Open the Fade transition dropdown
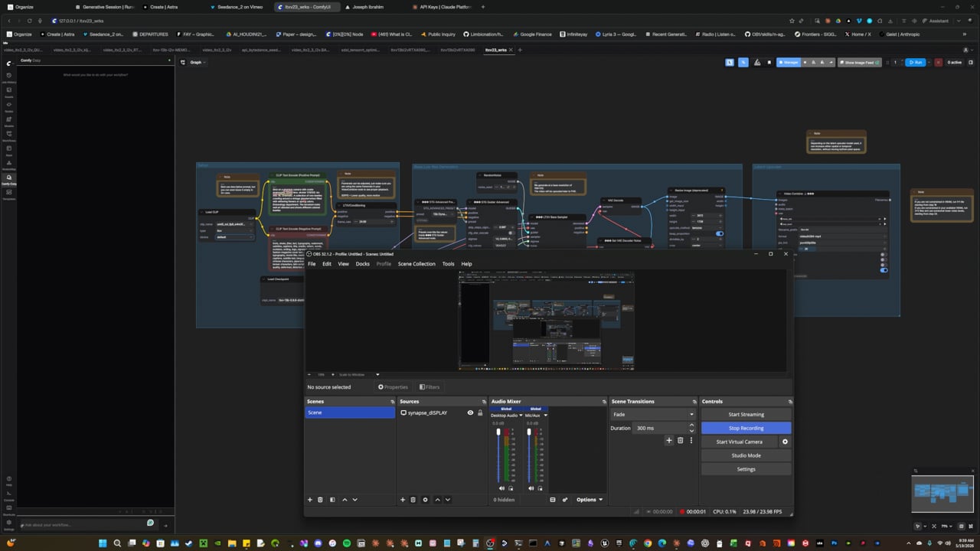 tap(652, 414)
